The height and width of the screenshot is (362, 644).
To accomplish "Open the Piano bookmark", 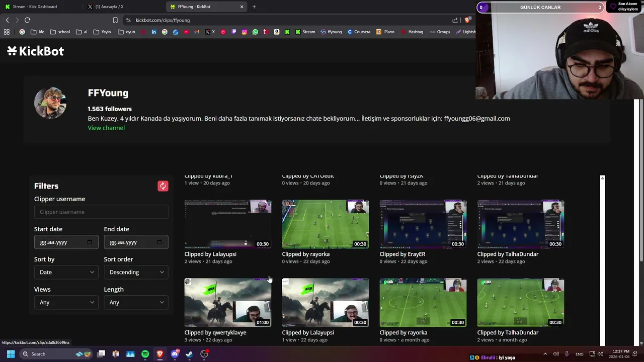I will pos(385,32).
